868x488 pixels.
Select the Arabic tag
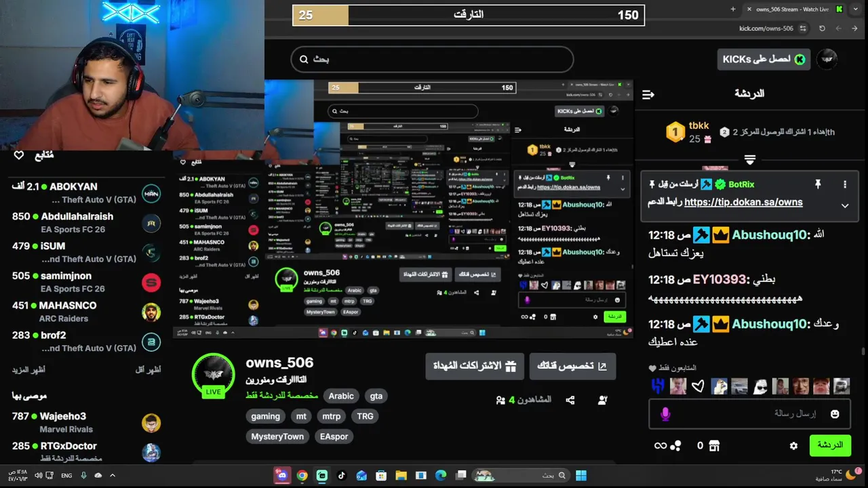point(341,396)
